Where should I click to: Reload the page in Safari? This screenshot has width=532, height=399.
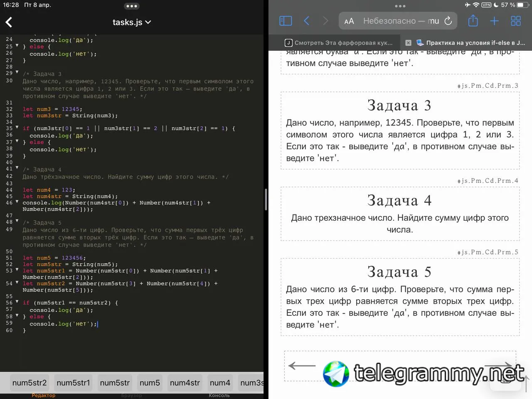[x=448, y=21]
